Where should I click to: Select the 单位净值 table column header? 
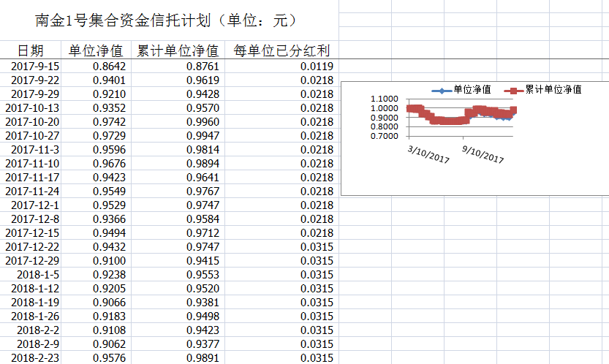point(96,50)
